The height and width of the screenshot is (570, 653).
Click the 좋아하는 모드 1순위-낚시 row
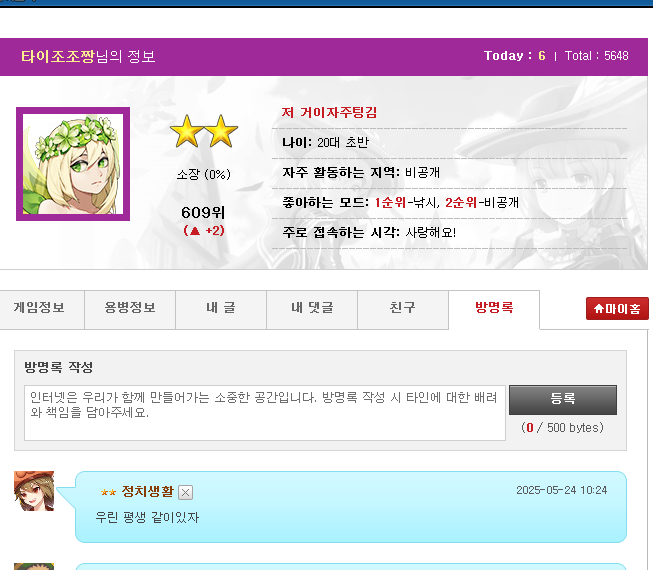pyautogui.click(x=449, y=203)
